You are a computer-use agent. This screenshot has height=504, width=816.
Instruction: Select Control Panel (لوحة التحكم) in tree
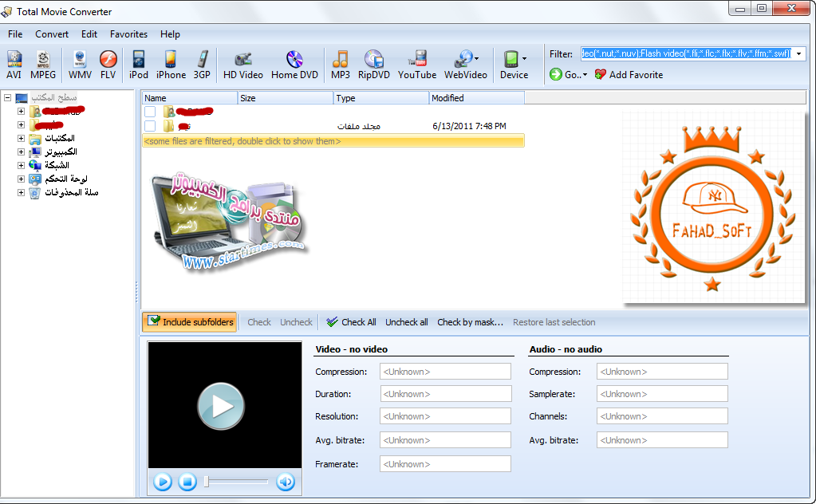click(x=66, y=179)
